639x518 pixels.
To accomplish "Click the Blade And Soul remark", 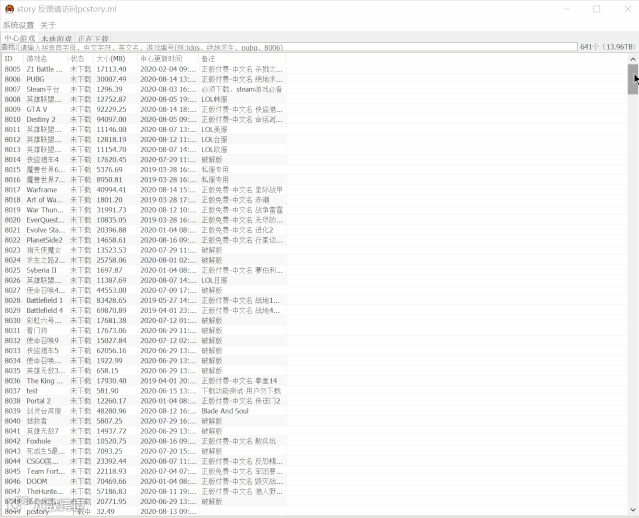I will (225, 411).
